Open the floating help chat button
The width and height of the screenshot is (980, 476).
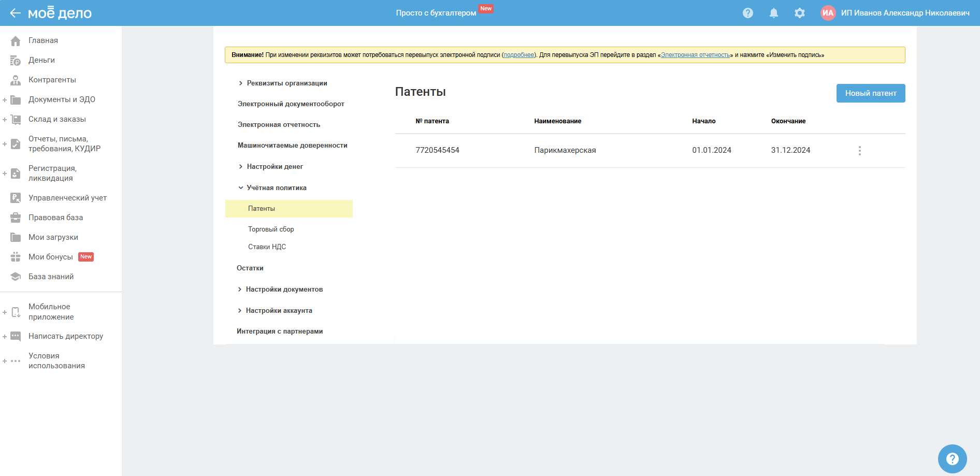click(952, 458)
